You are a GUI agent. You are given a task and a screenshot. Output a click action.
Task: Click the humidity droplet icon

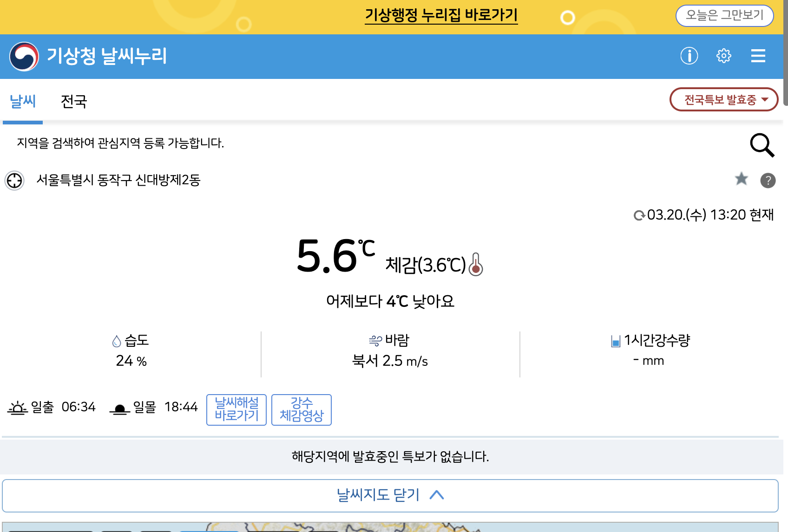tap(116, 340)
